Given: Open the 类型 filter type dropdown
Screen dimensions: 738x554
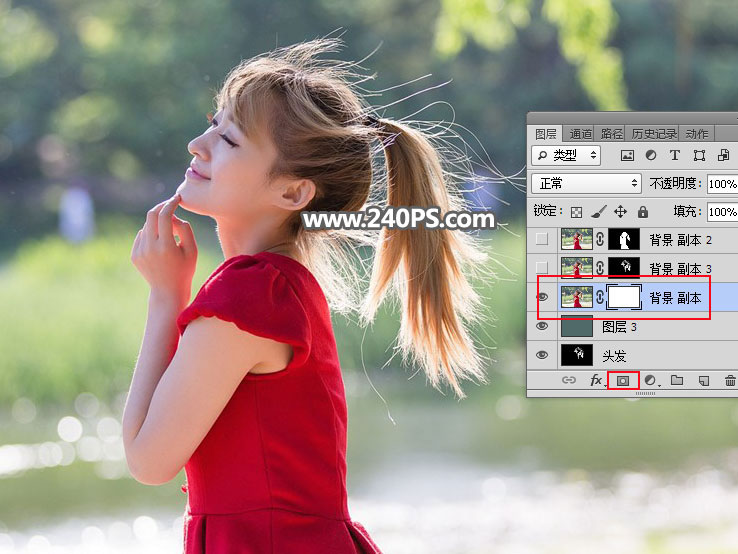Looking at the screenshot, I should click(x=566, y=156).
